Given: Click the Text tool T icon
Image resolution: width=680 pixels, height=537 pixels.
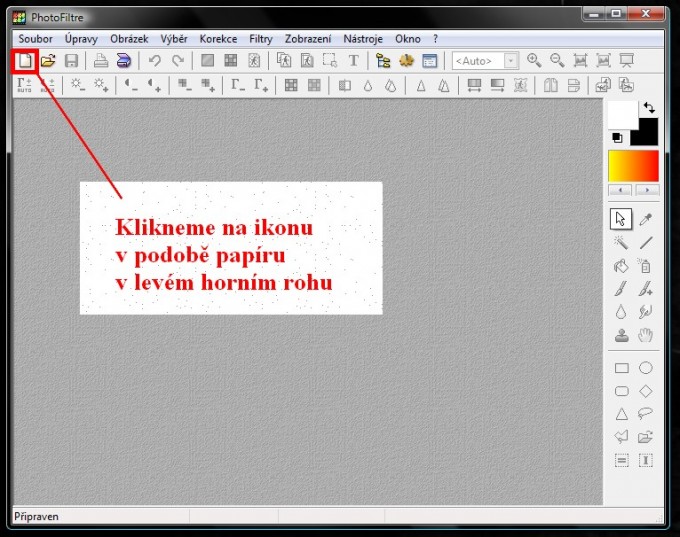Looking at the screenshot, I should click(353, 61).
